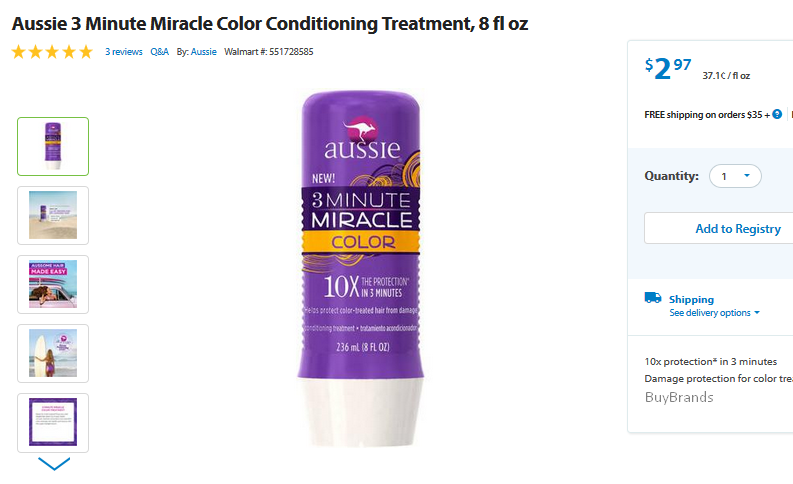View the Awesome Hair Made Easy thumbnail

click(x=53, y=284)
